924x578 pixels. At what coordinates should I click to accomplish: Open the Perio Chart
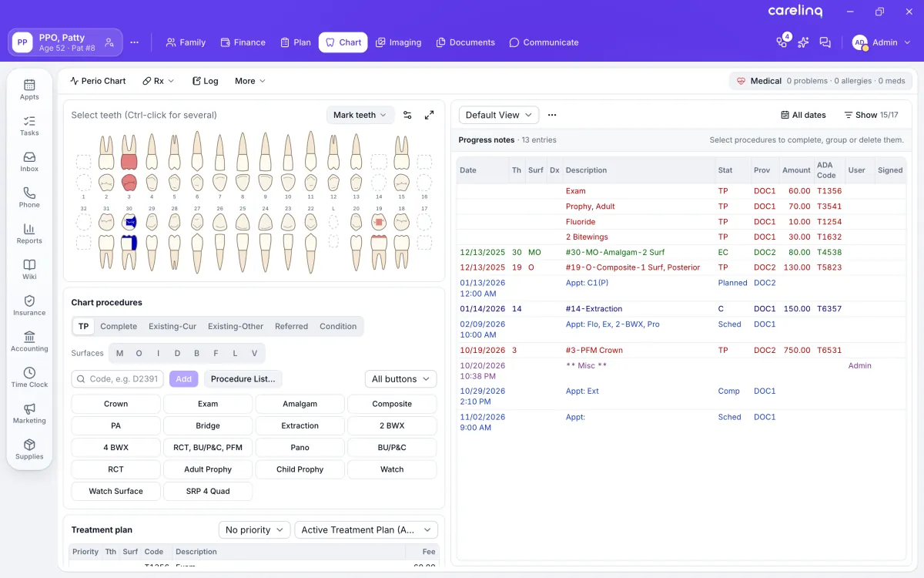98,81
